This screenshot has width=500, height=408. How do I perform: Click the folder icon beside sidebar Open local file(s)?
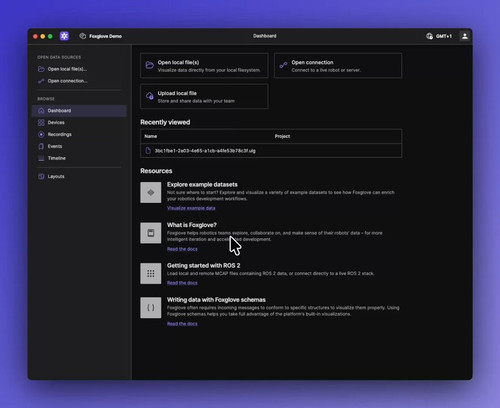click(41, 69)
